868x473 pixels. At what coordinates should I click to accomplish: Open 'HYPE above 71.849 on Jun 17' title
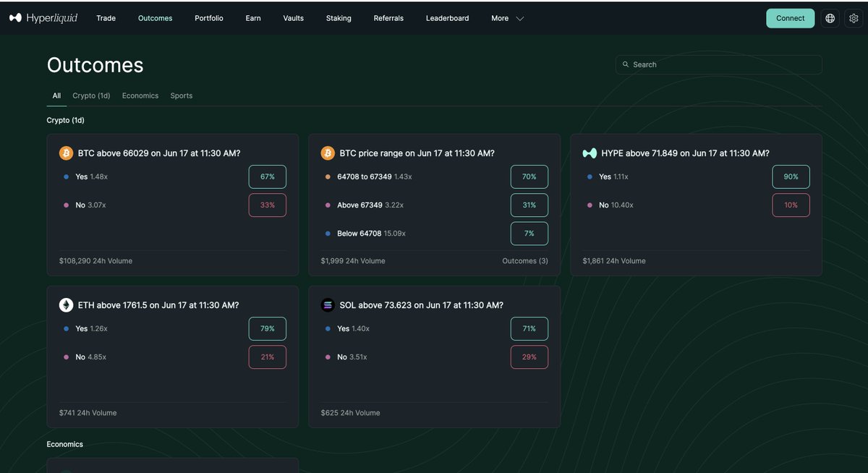(685, 153)
